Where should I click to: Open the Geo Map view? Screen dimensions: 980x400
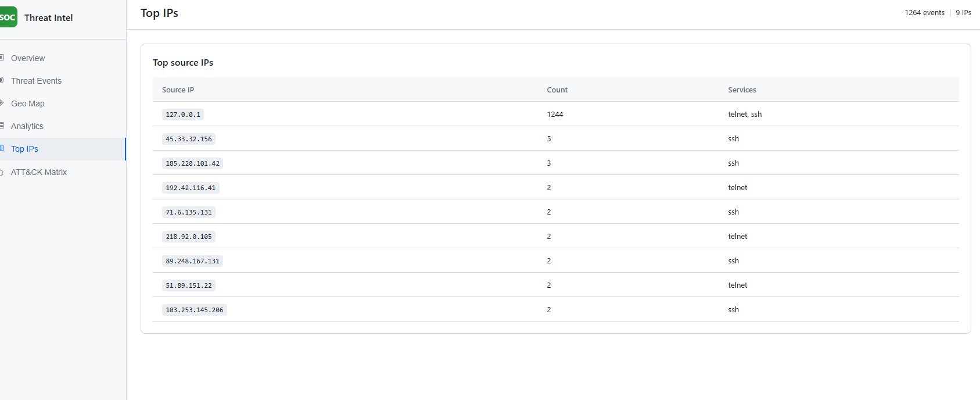[x=28, y=103]
